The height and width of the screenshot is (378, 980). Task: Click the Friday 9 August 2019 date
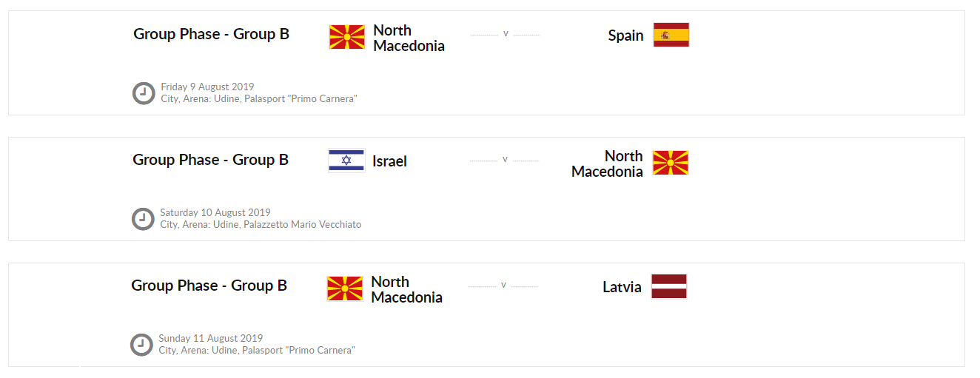click(207, 87)
